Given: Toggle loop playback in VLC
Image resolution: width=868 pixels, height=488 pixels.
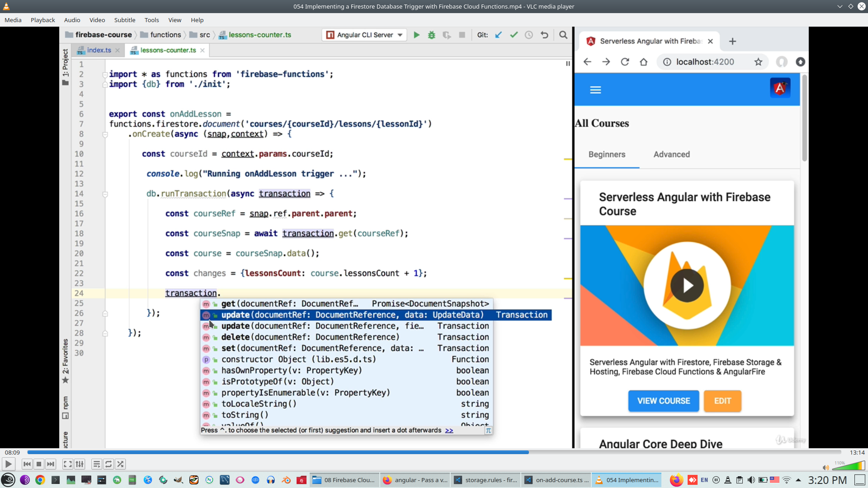Looking at the screenshot, I should pyautogui.click(x=108, y=464).
